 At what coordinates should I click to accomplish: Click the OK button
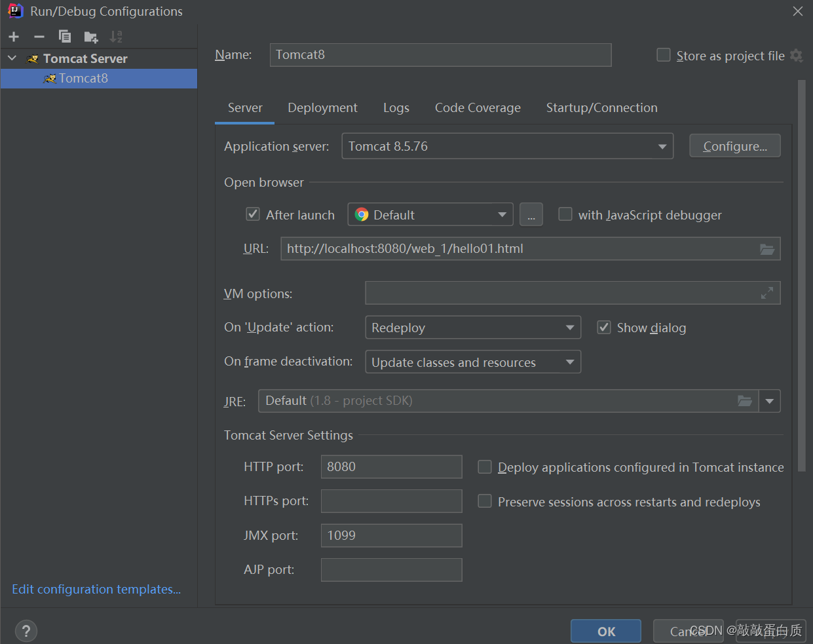coord(606,632)
